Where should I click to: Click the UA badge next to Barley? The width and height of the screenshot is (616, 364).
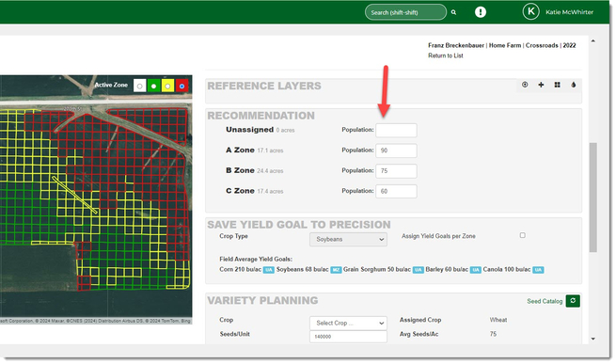(x=475, y=270)
